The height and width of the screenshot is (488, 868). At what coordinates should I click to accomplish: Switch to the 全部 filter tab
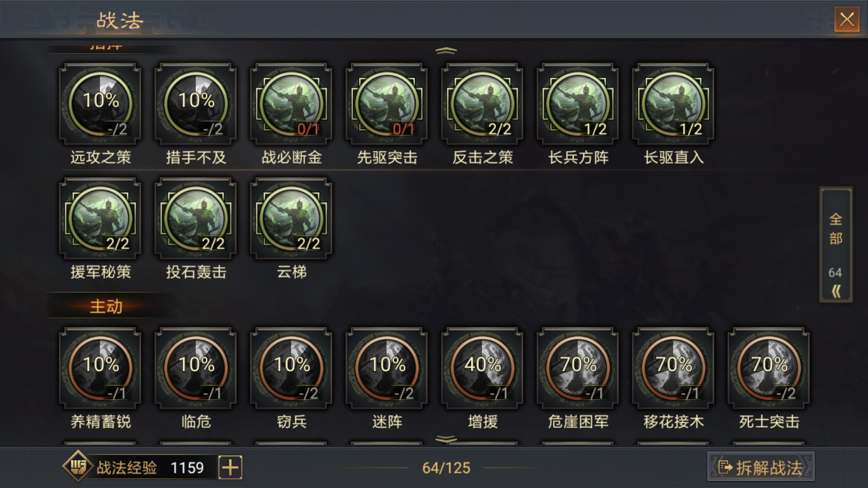(836, 230)
